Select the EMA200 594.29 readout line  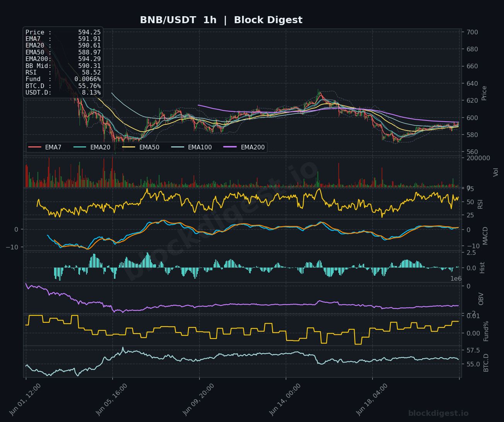pos(63,59)
